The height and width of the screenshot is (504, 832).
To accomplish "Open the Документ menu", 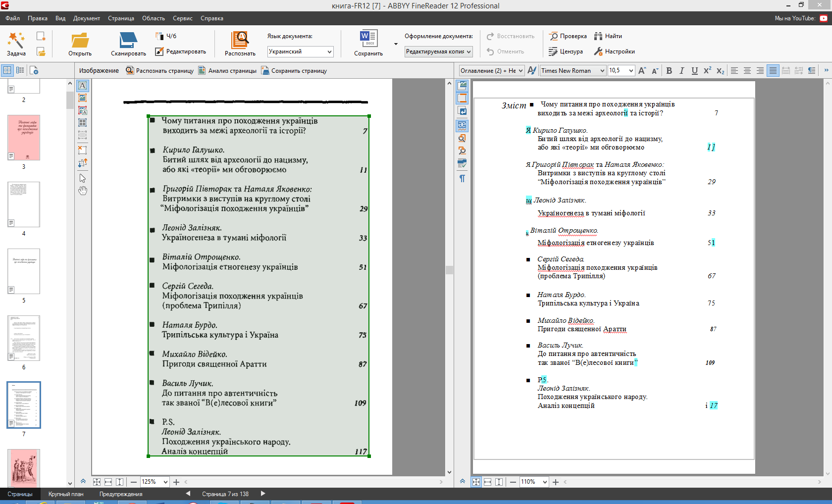I will point(86,18).
